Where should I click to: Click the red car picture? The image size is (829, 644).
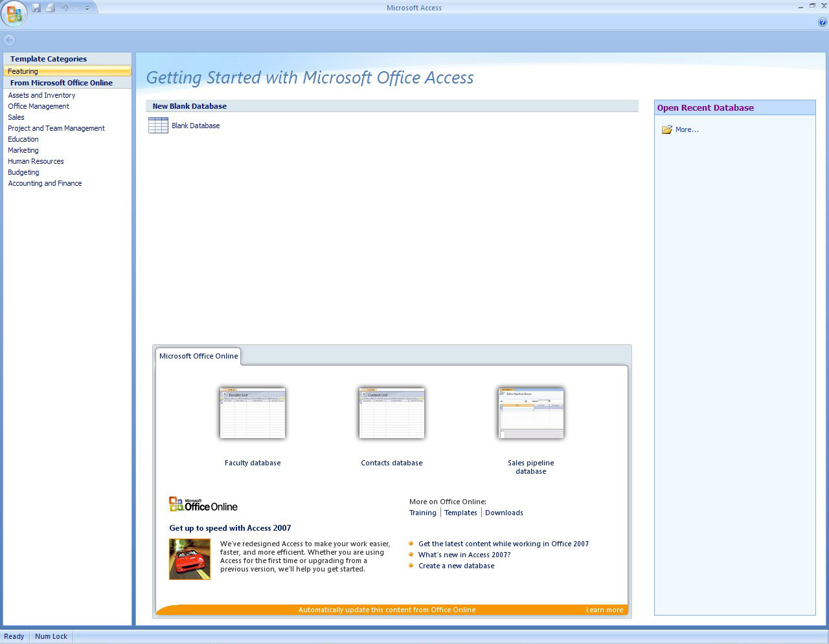pos(190,559)
